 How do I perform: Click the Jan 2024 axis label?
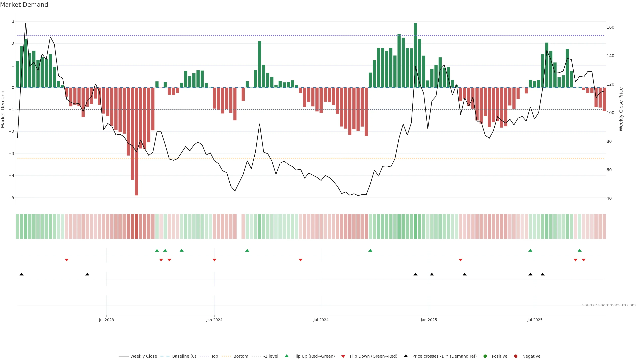click(214, 320)
